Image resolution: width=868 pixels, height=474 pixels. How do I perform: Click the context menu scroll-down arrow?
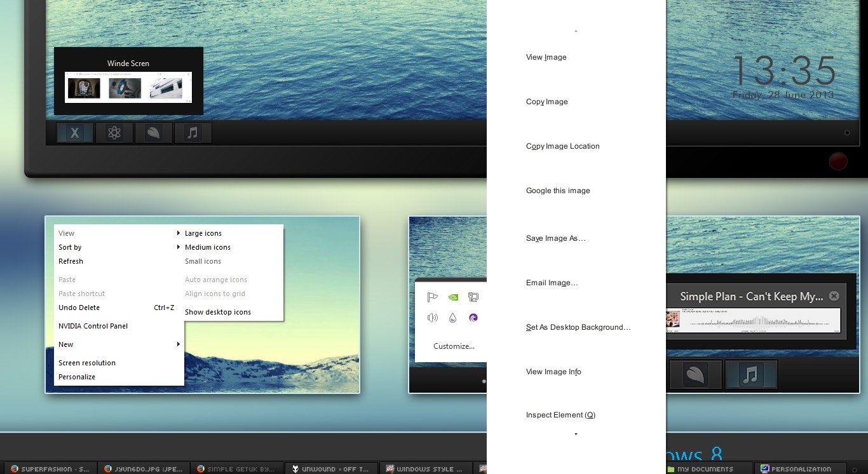[576, 435]
